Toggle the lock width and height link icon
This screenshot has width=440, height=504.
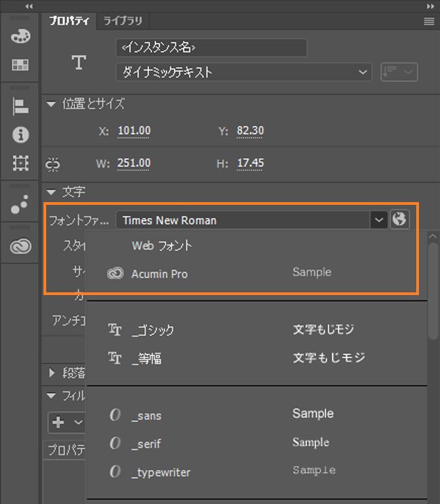(x=52, y=164)
